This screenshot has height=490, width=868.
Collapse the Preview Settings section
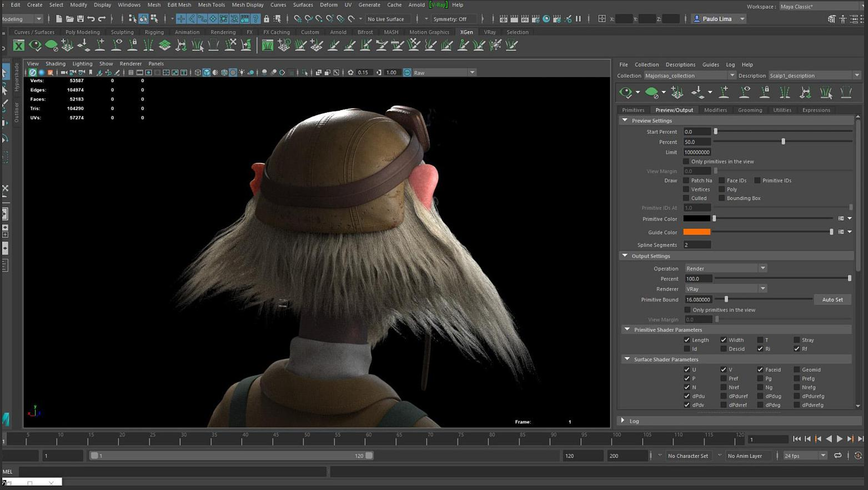625,121
